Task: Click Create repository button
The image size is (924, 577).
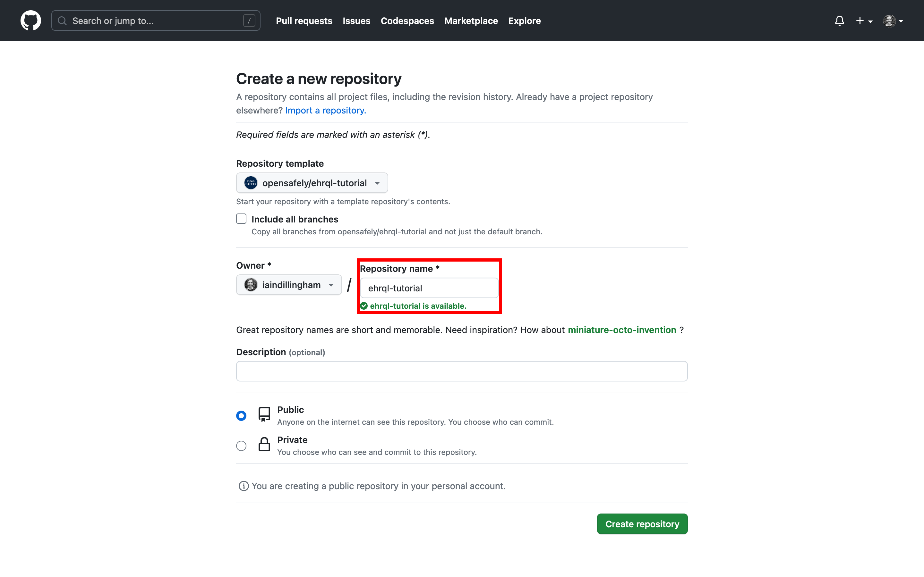Action: point(642,524)
